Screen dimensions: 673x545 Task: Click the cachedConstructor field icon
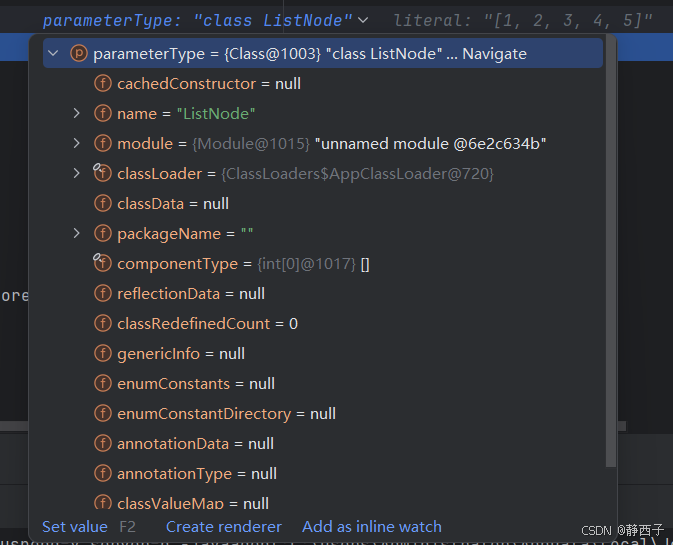103,83
